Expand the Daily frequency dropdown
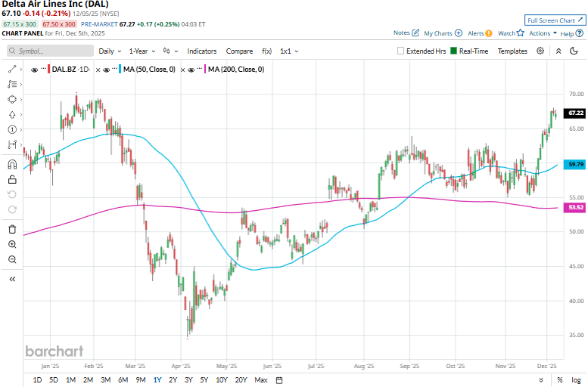This screenshot has height=390, width=588. pyautogui.click(x=109, y=51)
